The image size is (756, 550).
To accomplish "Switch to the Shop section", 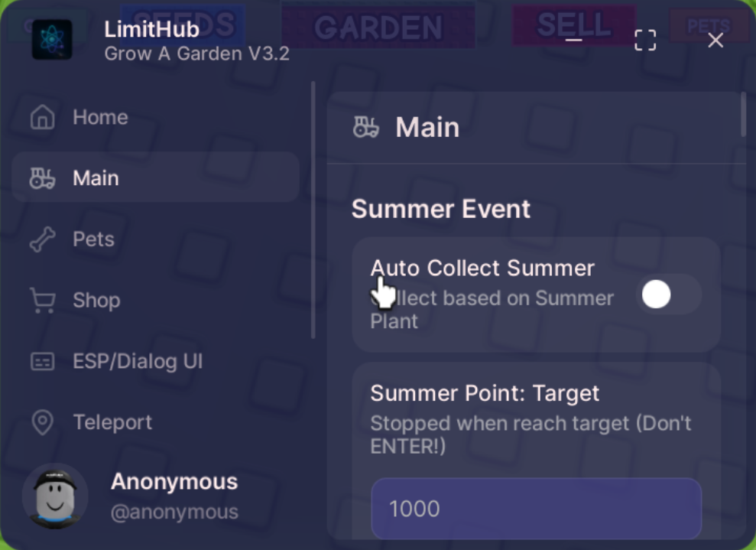I will click(96, 300).
